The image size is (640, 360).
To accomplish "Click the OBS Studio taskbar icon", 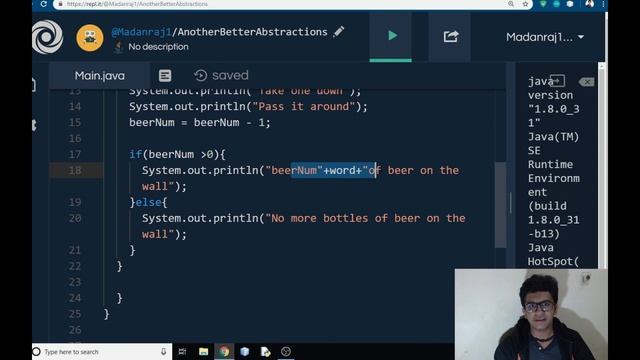I will (x=286, y=351).
